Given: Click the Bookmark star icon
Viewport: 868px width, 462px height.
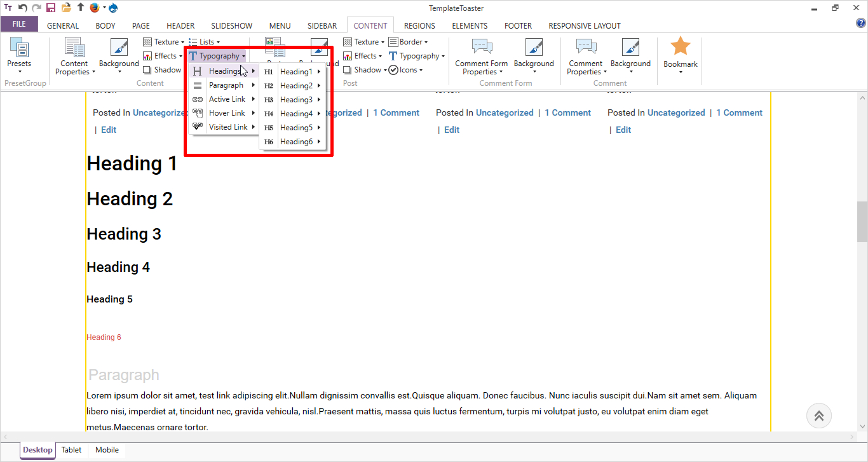Looking at the screenshot, I should click(x=681, y=48).
